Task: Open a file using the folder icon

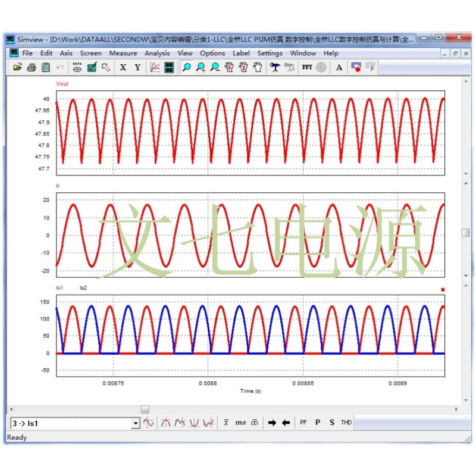Action: [x=18, y=67]
